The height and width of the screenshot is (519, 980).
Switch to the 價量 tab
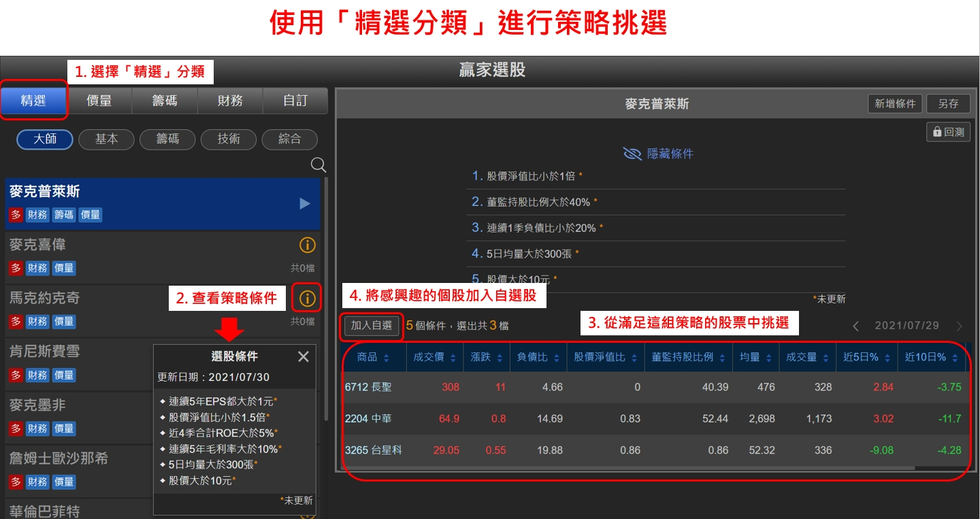tap(99, 101)
